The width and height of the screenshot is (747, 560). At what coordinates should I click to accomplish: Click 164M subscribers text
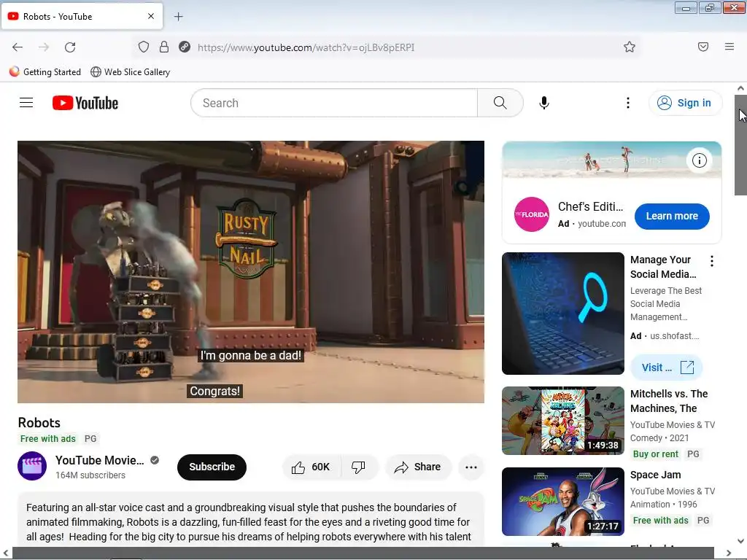pyautogui.click(x=90, y=475)
